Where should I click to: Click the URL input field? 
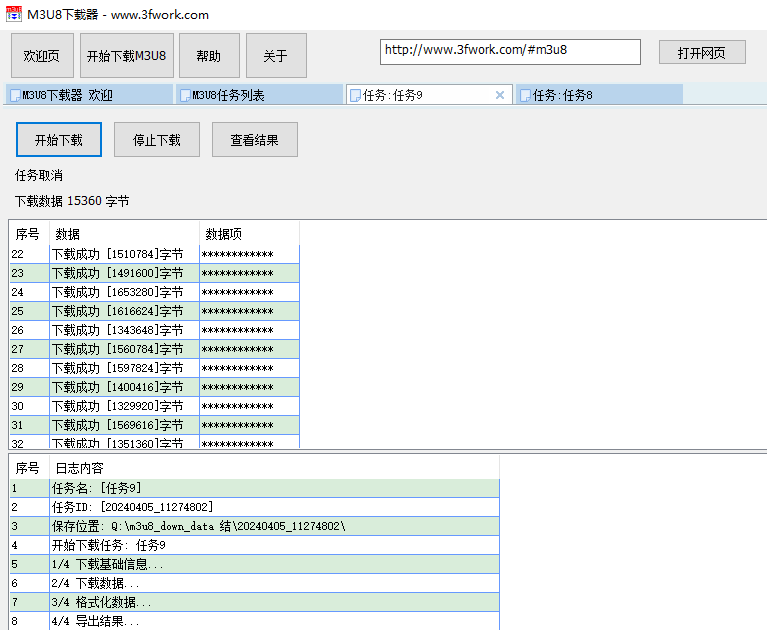510,50
